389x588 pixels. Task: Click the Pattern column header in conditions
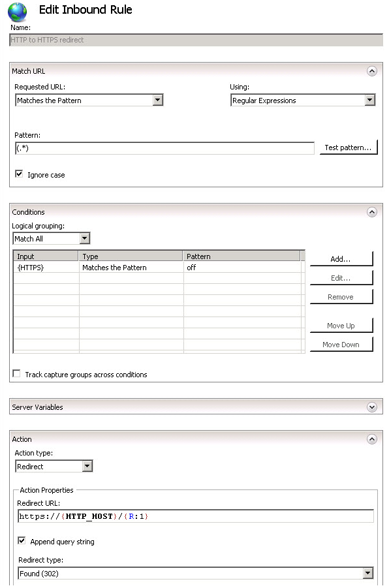click(x=241, y=256)
